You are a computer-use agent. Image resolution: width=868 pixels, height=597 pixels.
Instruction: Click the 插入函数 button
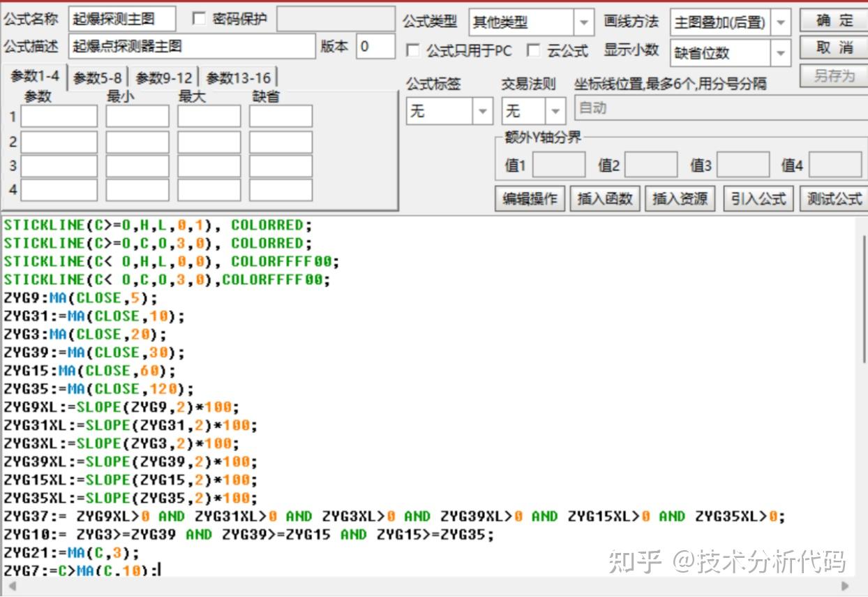pyautogui.click(x=605, y=198)
